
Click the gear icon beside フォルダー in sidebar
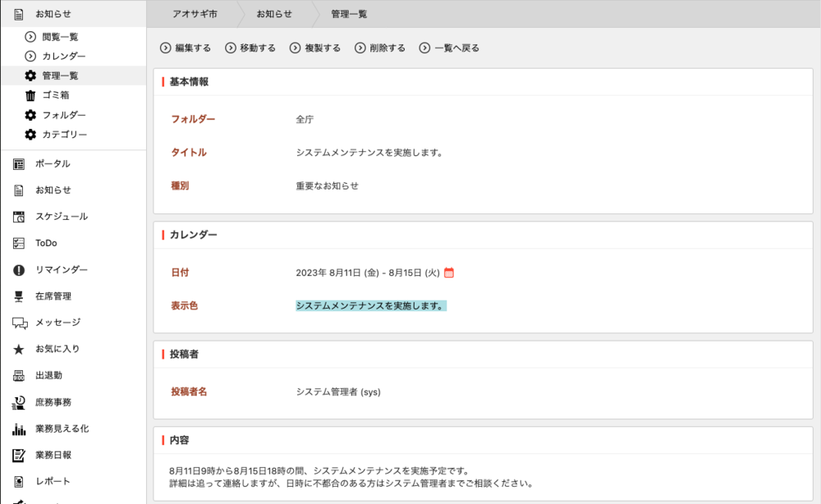(x=30, y=115)
